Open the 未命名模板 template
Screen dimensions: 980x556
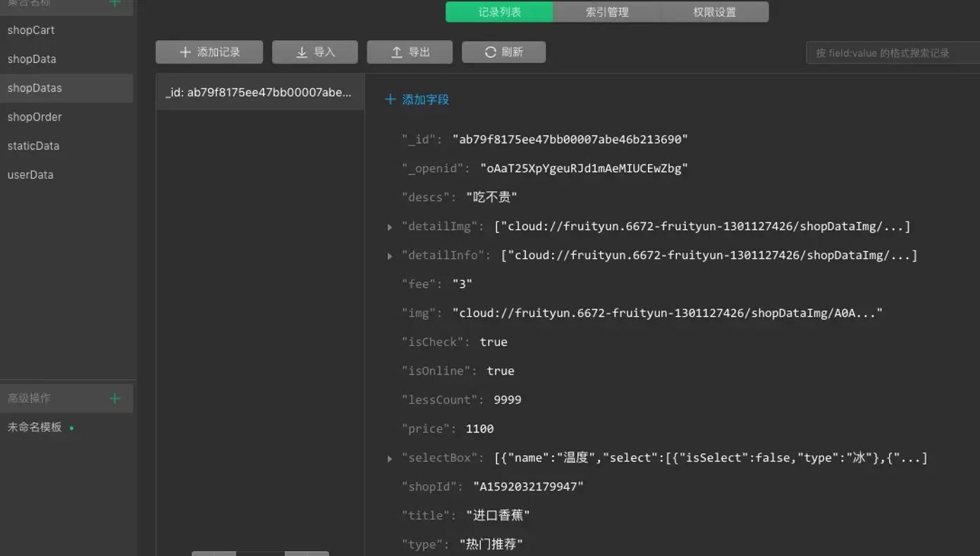[x=35, y=428]
